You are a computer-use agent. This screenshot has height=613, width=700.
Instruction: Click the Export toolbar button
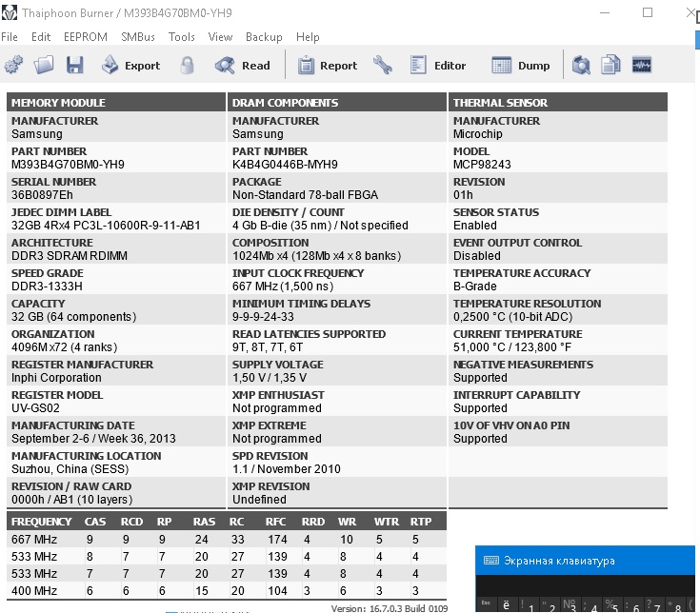[x=130, y=65]
